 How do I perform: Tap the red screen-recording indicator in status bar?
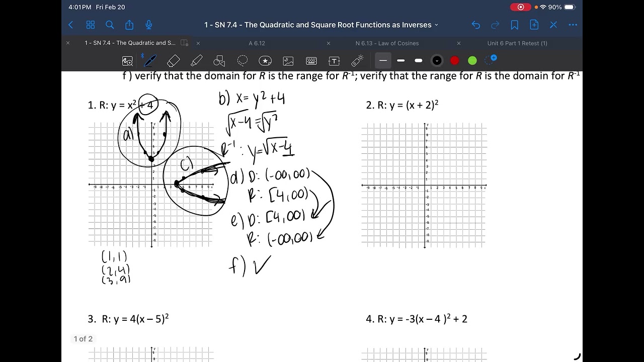tap(521, 7)
